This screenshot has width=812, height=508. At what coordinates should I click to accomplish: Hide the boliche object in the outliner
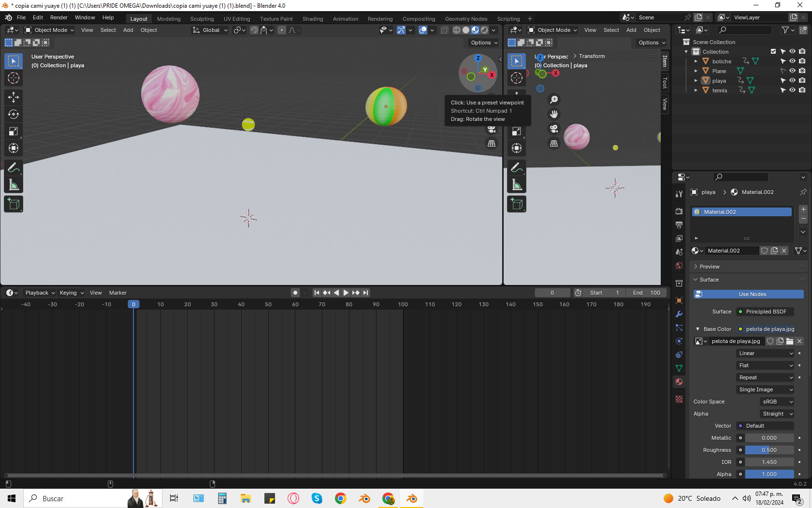click(x=792, y=61)
